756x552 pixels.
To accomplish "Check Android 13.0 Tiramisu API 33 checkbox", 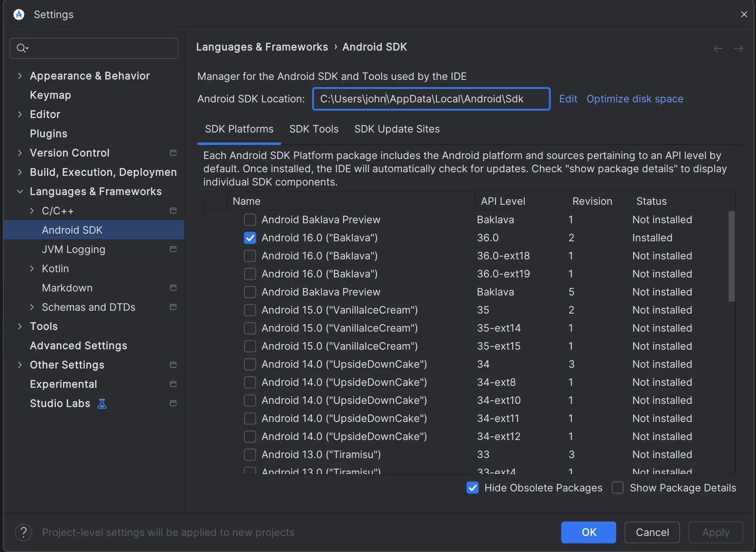I will pyautogui.click(x=250, y=455).
